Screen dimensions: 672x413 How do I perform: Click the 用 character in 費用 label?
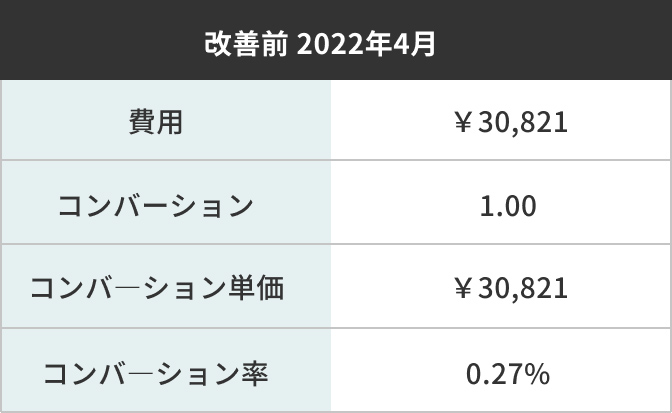[x=170, y=122]
